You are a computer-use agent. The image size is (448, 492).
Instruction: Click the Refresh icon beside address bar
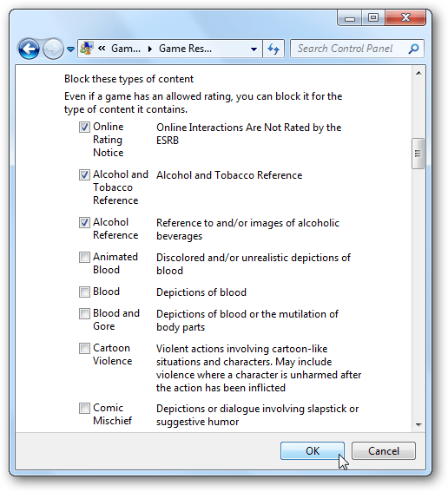click(273, 49)
